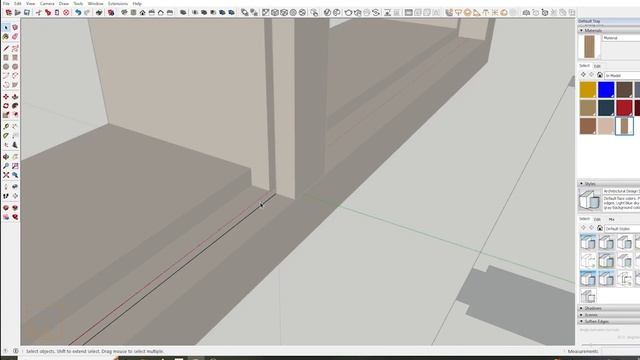The width and height of the screenshot is (640, 360).
Task: Pick the Line pencil tool
Action: tap(6, 49)
